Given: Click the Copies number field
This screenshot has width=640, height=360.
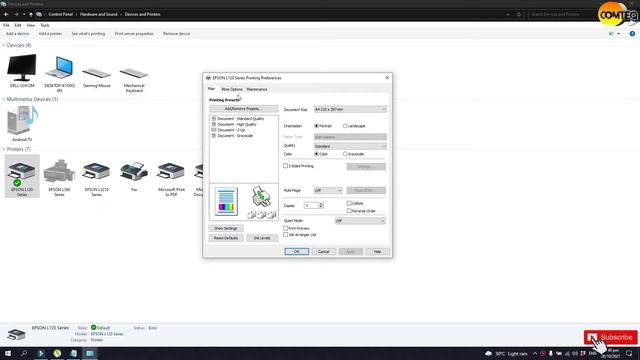Looking at the screenshot, I should pyautogui.click(x=311, y=205).
